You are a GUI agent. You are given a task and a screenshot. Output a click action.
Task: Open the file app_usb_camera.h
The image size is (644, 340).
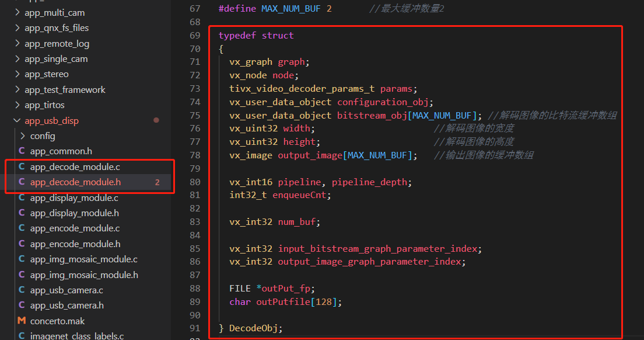tap(64, 305)
